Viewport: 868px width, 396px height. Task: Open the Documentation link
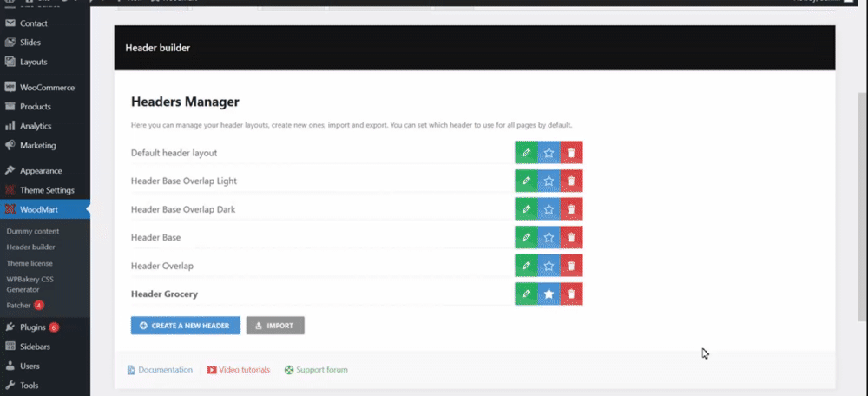click(x=160, y=369)
